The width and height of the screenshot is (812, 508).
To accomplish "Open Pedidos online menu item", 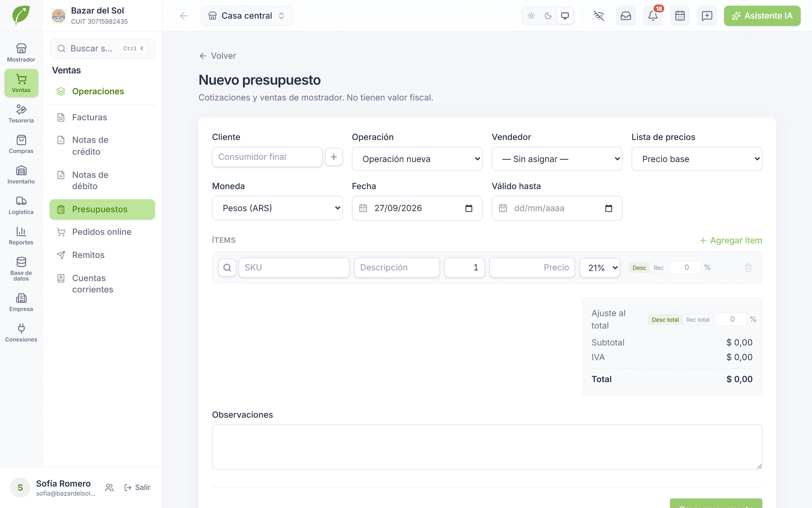I will click(x=102, y=232).
